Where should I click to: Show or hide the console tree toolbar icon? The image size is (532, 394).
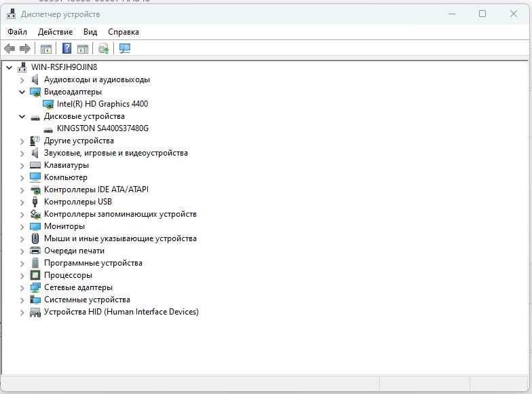(46, 49)
